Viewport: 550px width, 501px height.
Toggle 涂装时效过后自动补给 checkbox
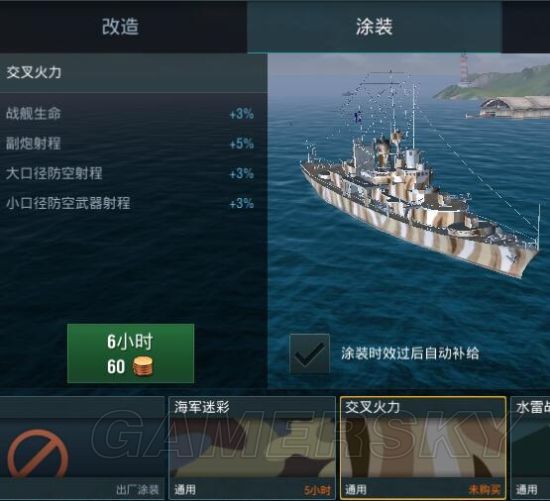pyautogui.click(x=309, y=354)
